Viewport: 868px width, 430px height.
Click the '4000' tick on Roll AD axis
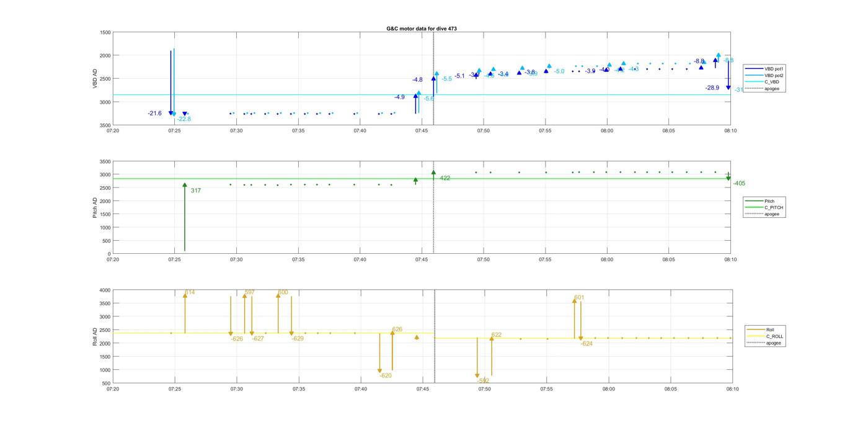pos(104,290)
